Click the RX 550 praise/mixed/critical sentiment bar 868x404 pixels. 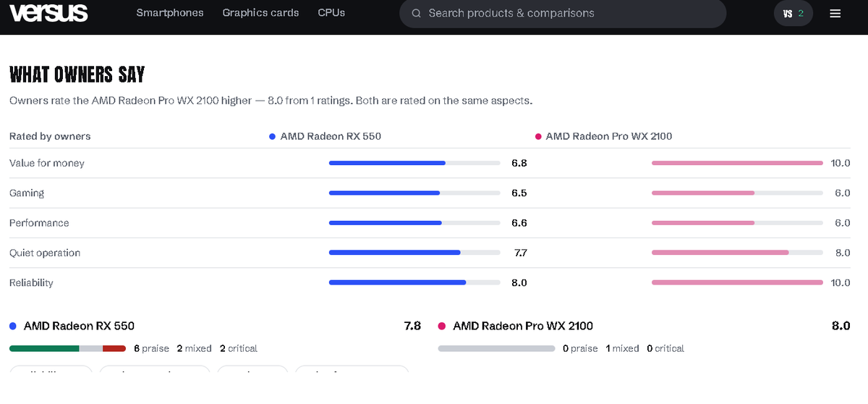click(68, 348)
